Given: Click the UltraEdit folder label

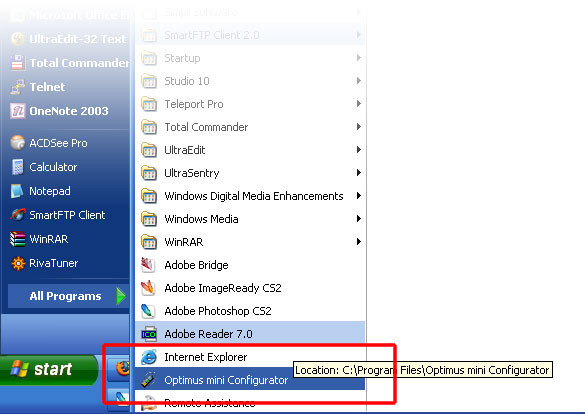Looking at the screenshot, I should click(185, 150).
